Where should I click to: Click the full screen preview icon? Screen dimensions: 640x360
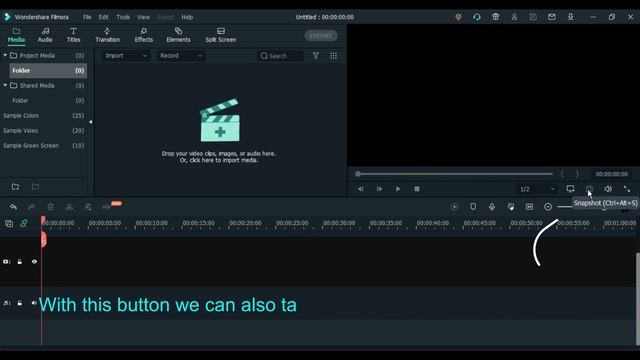(627, 189)
